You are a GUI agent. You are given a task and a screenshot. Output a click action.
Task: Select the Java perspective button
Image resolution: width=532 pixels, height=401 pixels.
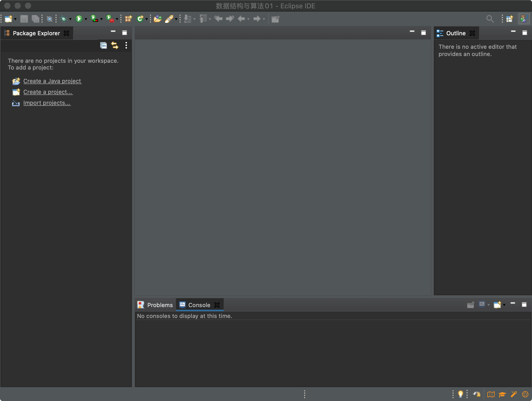coord(524,19)
